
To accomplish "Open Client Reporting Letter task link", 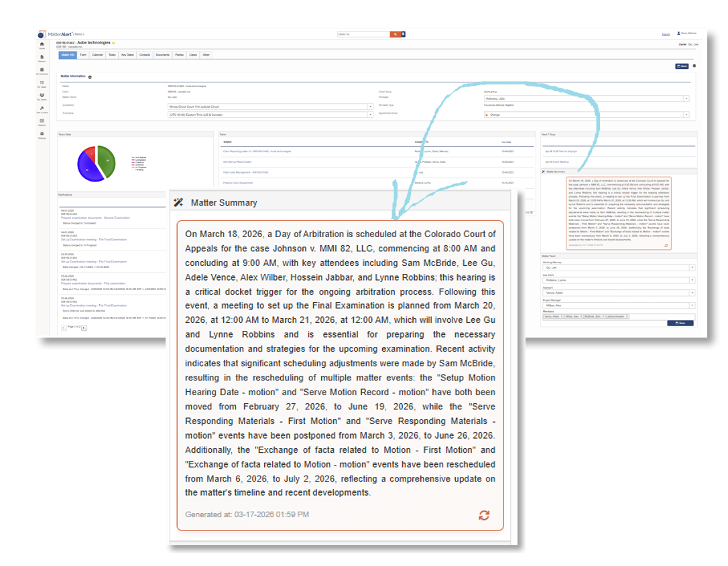I will (x=257, y=151).
